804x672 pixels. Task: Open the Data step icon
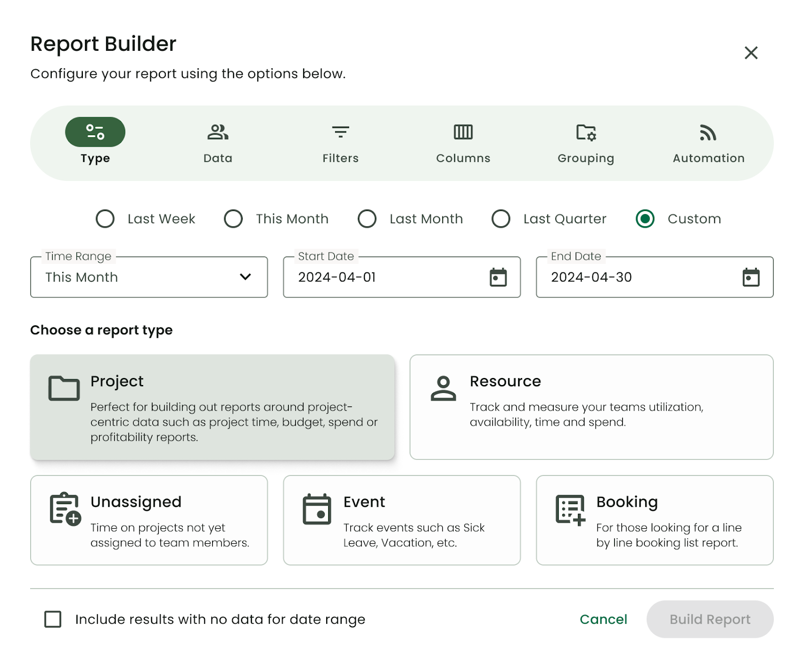coord(218,132)
